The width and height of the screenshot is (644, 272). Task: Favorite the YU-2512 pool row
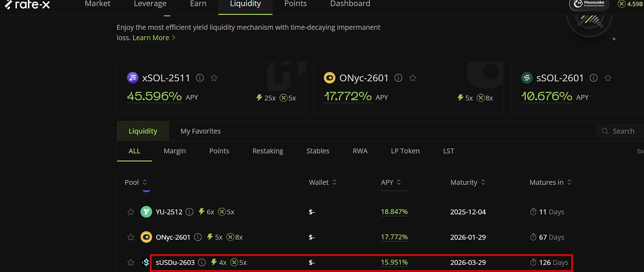pyautogui.click(x=130, y=212)
